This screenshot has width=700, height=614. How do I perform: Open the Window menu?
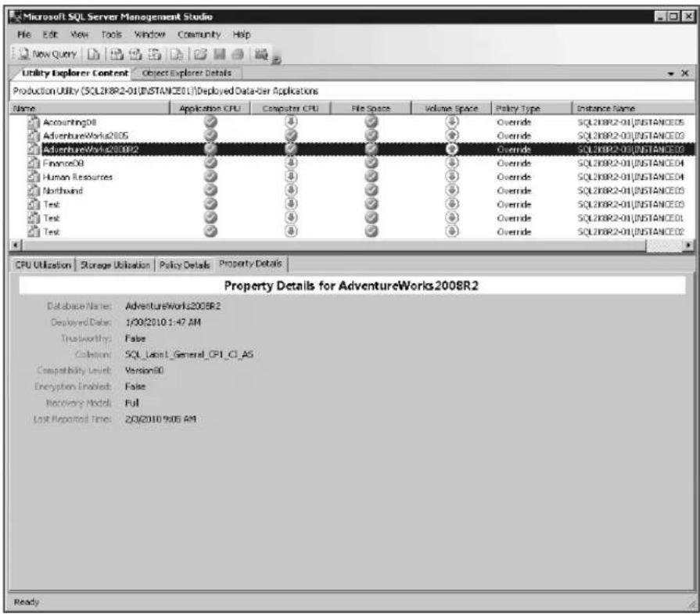(x=149, y=34)
